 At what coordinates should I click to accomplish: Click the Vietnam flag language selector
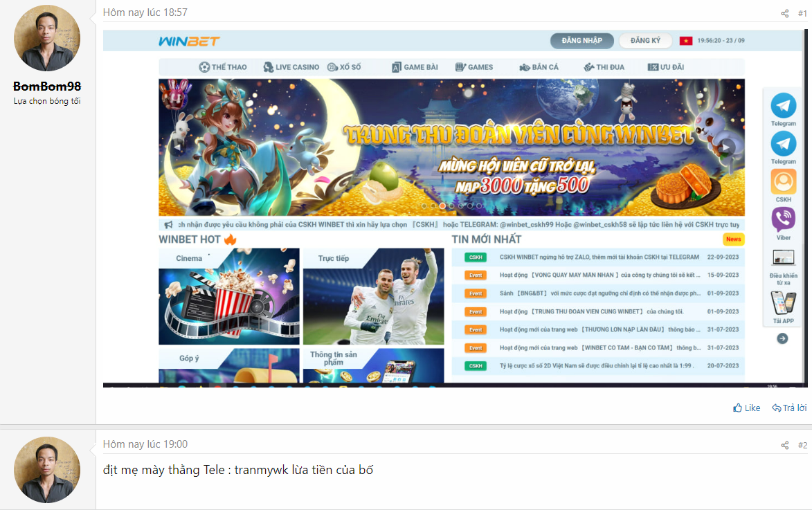coord(686,41)
